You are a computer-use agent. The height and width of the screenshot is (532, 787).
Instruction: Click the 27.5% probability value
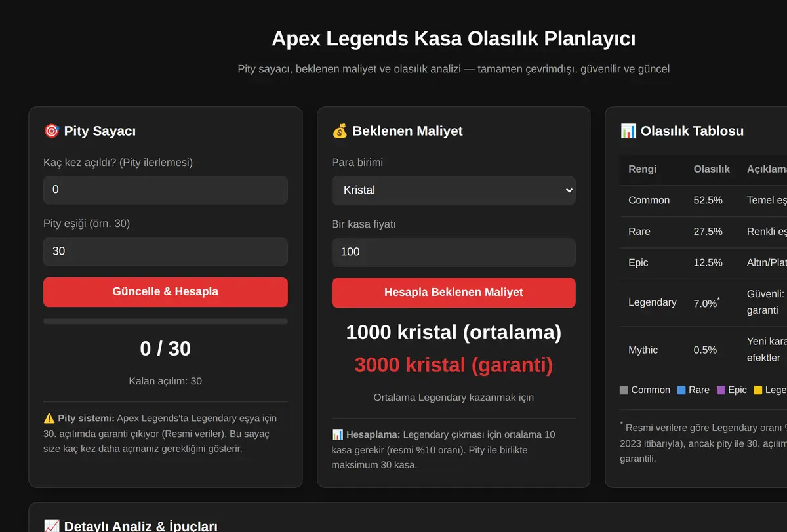click(708, 232)
